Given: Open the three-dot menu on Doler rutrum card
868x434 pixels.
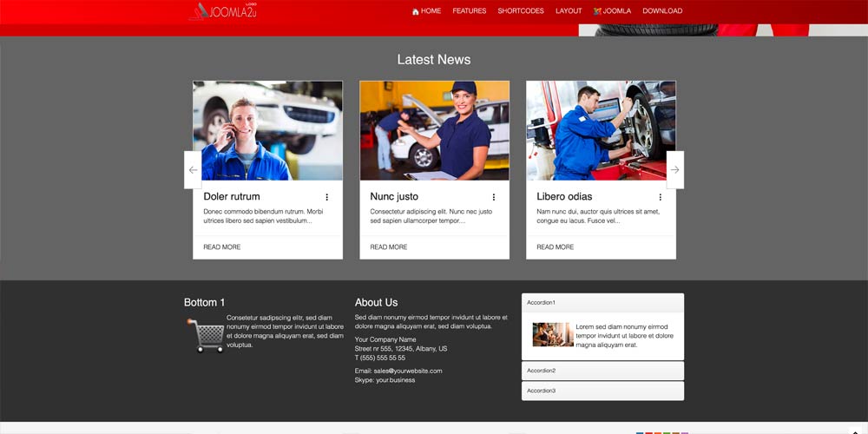Looking at the screenshot, I should pyautogui.click(x=327, y=197).
